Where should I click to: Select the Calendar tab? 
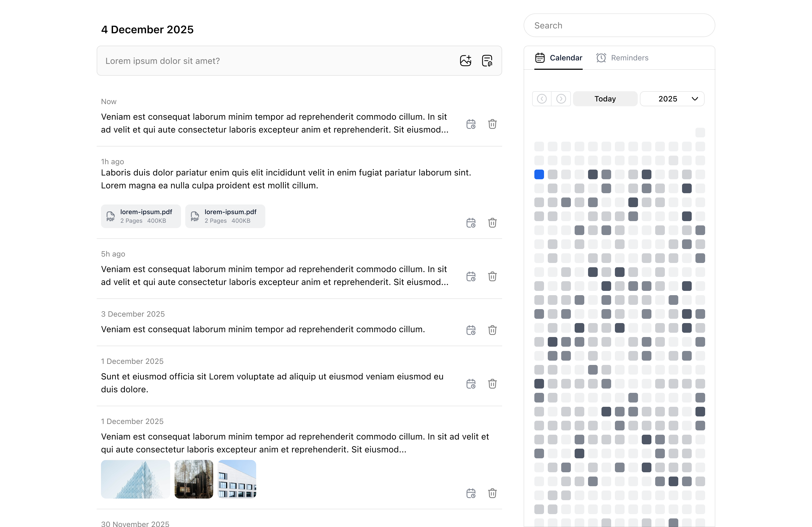click(559, 58)
